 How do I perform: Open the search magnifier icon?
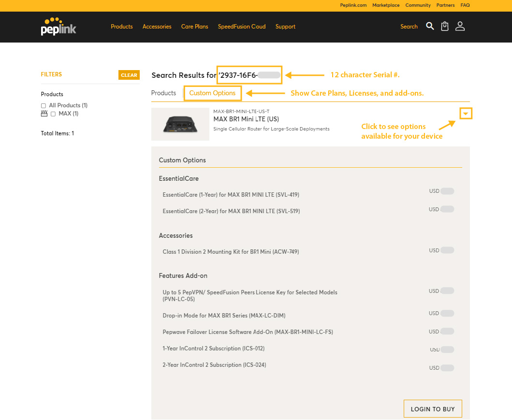click(x=430, y=26)
